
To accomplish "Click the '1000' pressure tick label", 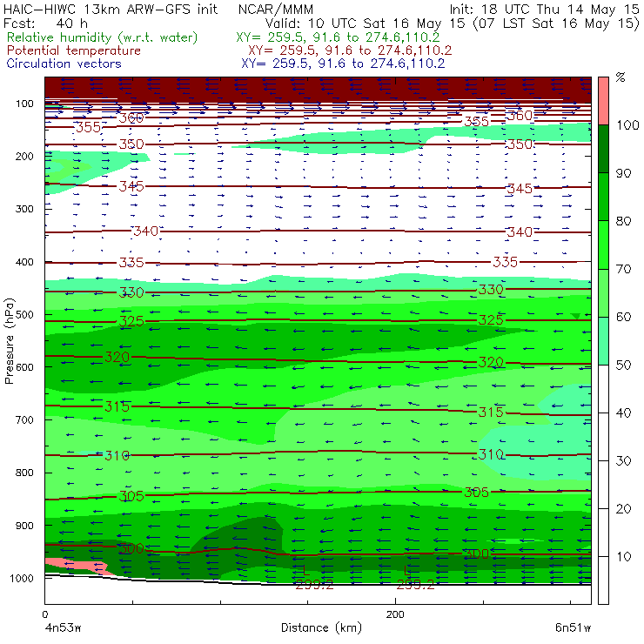I will tap(22, 578).
